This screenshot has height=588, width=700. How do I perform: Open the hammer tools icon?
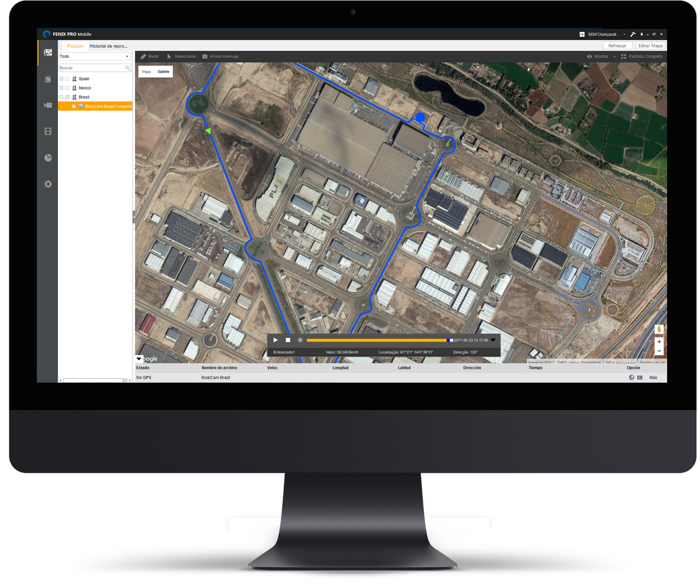633,34
